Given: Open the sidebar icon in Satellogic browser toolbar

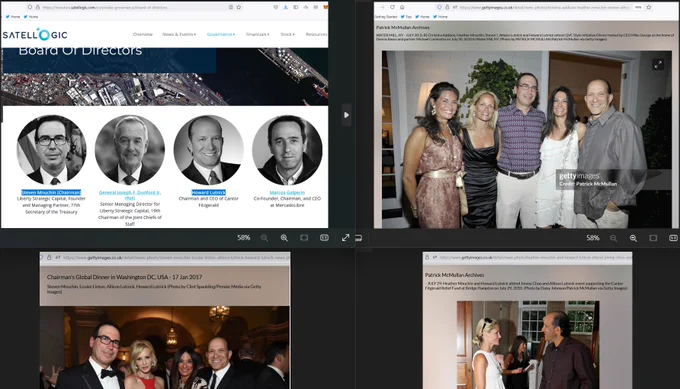Looking at the screenshot, I should (295, 7).
